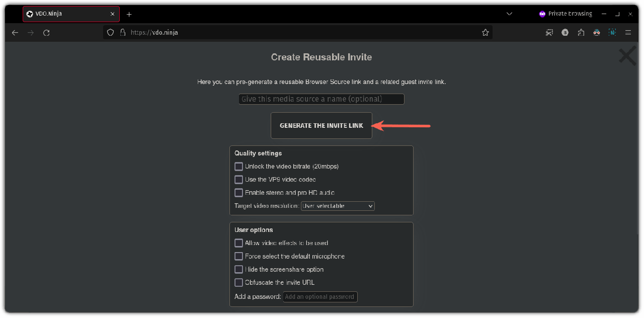Open a new browser tab

pyautogui.click(x=129, y=14)
